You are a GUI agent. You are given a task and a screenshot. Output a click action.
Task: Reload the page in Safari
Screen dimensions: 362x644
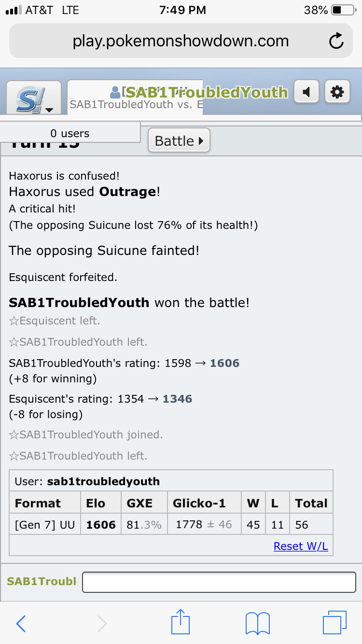[336, 41]
